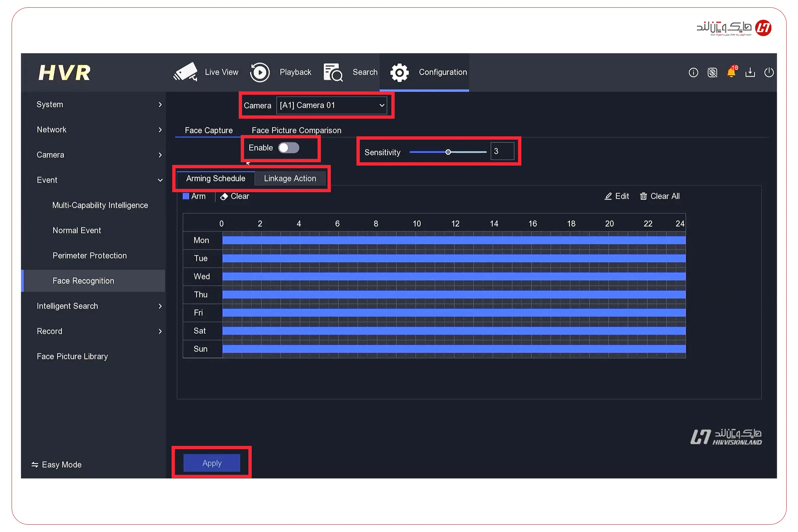Click the Sensitivity value input field
The image size is (798, 532).
[502, 151]
